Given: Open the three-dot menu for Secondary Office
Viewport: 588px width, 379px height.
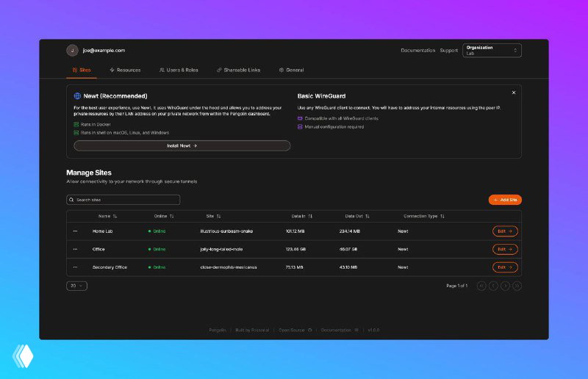Looking at the screenshot, I should click(x=76, y=267).
